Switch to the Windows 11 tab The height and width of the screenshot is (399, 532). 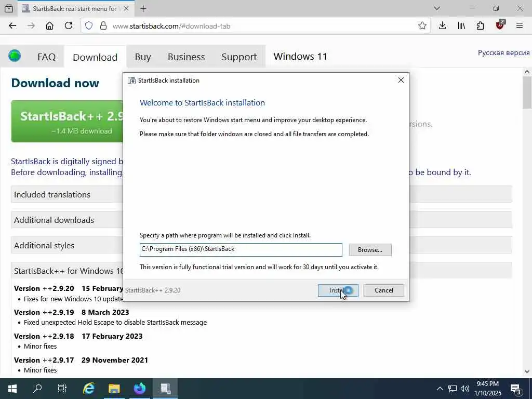point(300,56)
